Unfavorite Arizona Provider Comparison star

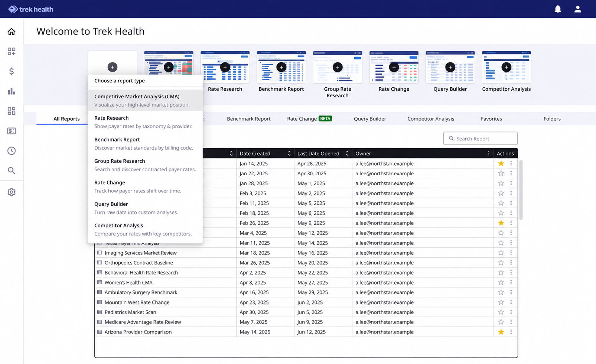coord(501,332)
